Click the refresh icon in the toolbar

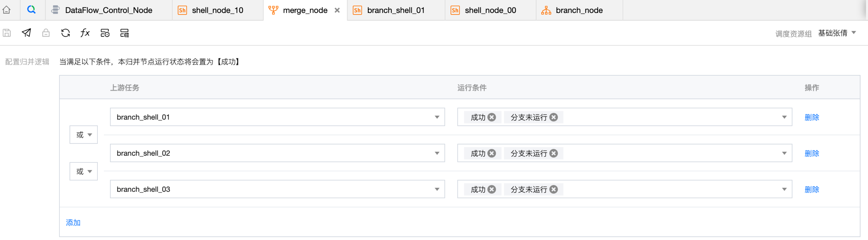point(65,33)
